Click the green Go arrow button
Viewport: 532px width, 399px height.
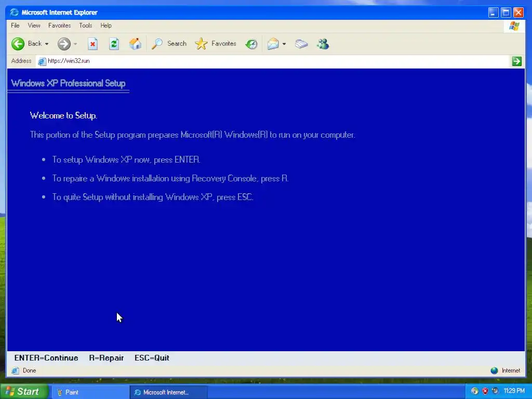(x=517, y=61)
